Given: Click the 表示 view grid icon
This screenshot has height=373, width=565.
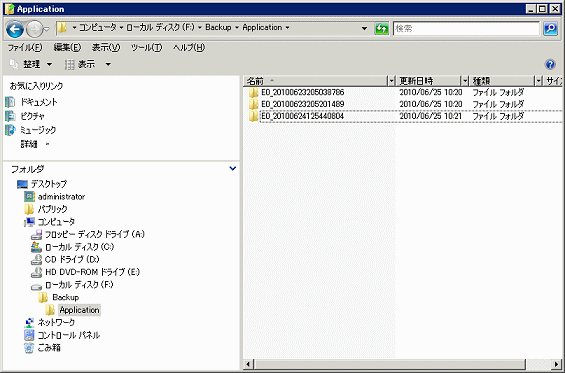Looking at the screenshot, I should click(70, 65).
